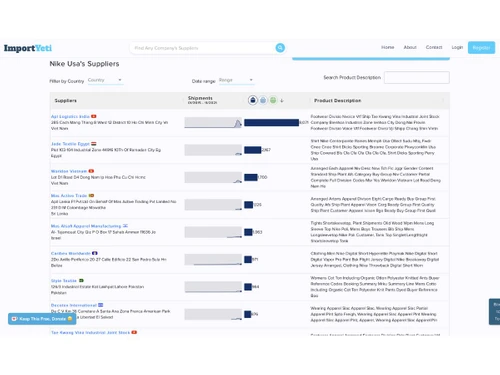This screenshot has height=375, width=500.
Task: Click the Egypt flag beside Jade Textile Egypt
Action: 94,144
